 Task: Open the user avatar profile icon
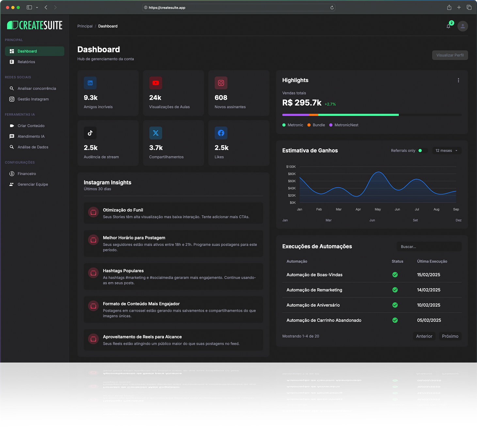(463, 26)
